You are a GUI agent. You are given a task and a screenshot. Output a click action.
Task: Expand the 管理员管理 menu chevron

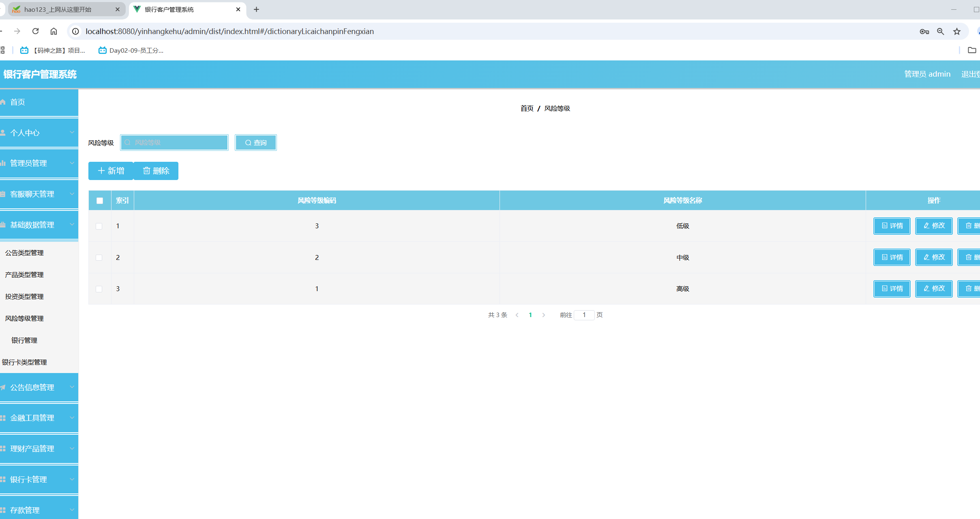pyautogui.click(x=72, y=163)
